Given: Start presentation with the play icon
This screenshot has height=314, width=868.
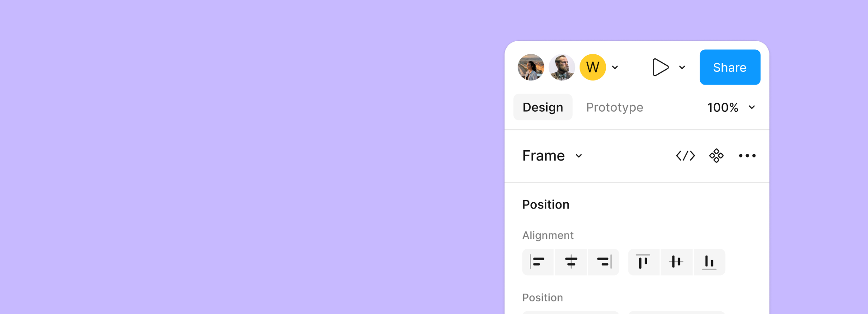Looking at the screenshot, I should pyautogui.click(x=661, y=67).
